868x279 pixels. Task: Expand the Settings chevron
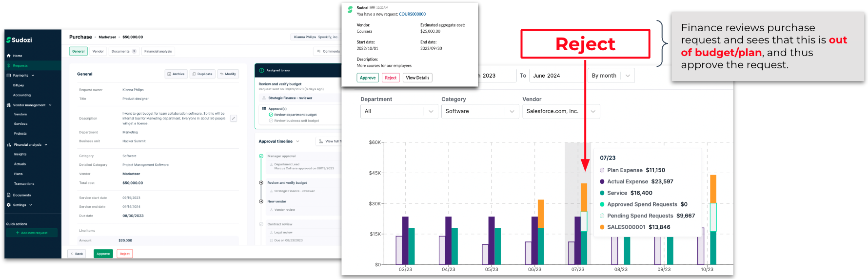31,205
